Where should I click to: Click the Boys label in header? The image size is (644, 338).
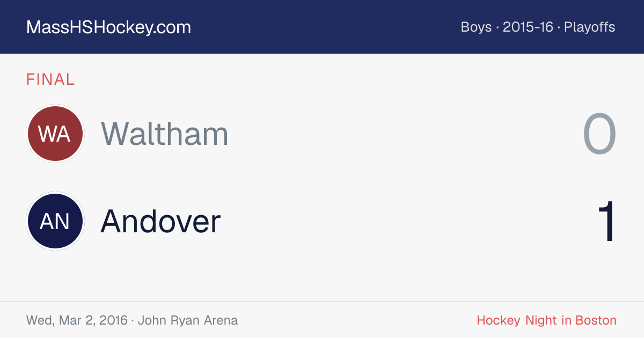[476, 27]
